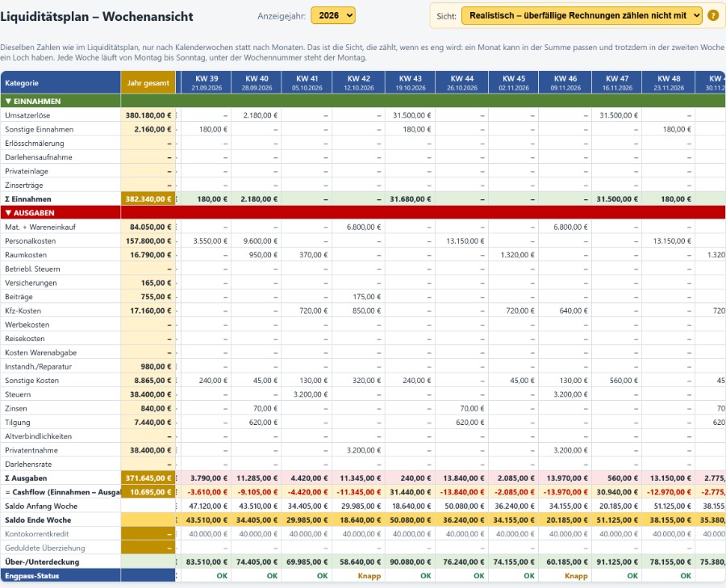The height and width of the screenshot is (588, 726).
Task: Select the Kfz-Kosten row label
Action: 23,311
